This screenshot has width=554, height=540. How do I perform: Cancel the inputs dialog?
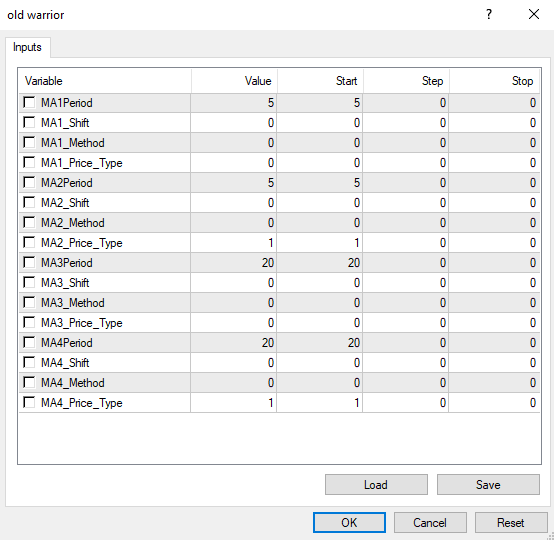(x=430, y=522)
